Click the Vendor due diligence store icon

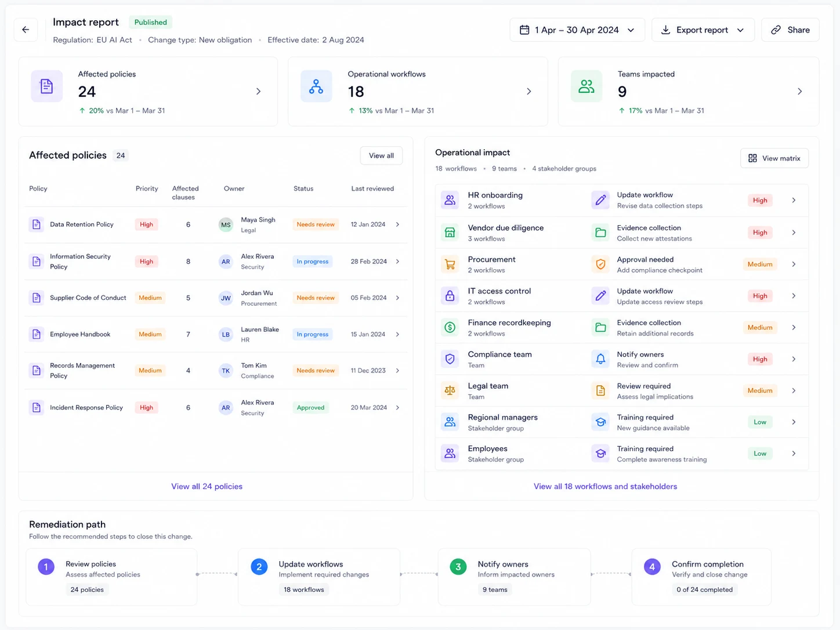450,233
